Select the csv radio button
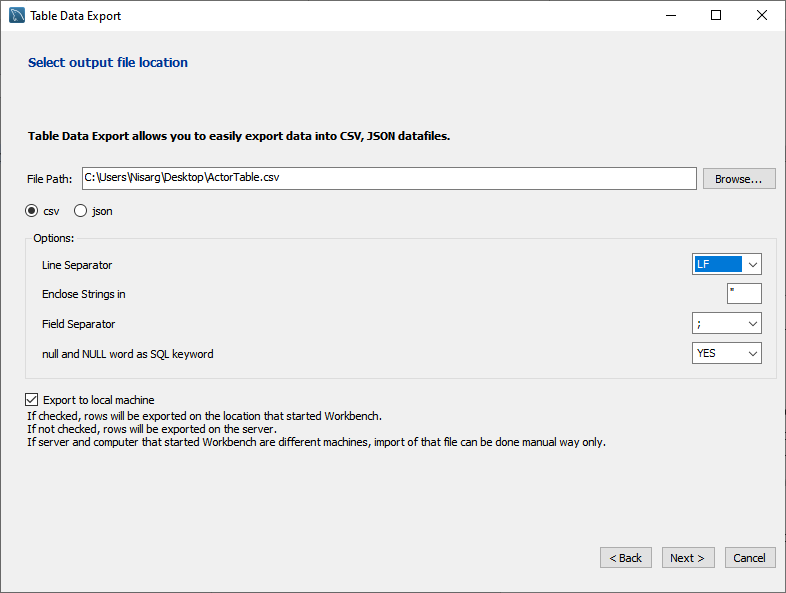 33,211
